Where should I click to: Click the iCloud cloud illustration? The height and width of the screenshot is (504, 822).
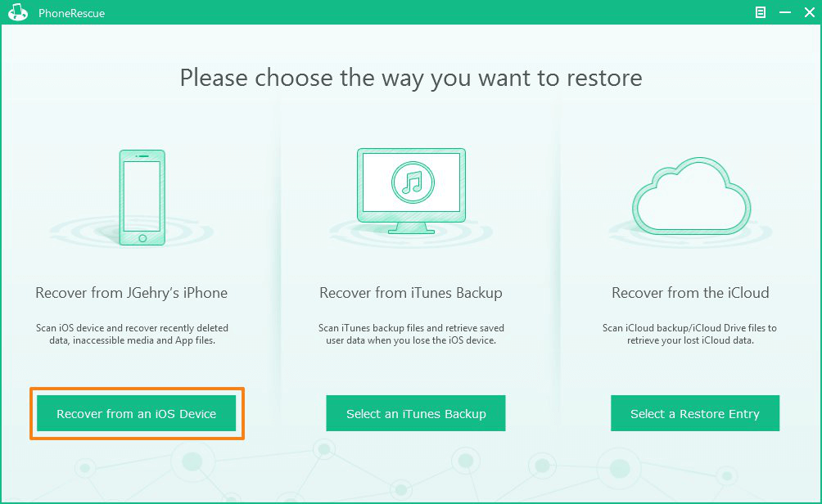pyautogui.click(x=692, y=196)
